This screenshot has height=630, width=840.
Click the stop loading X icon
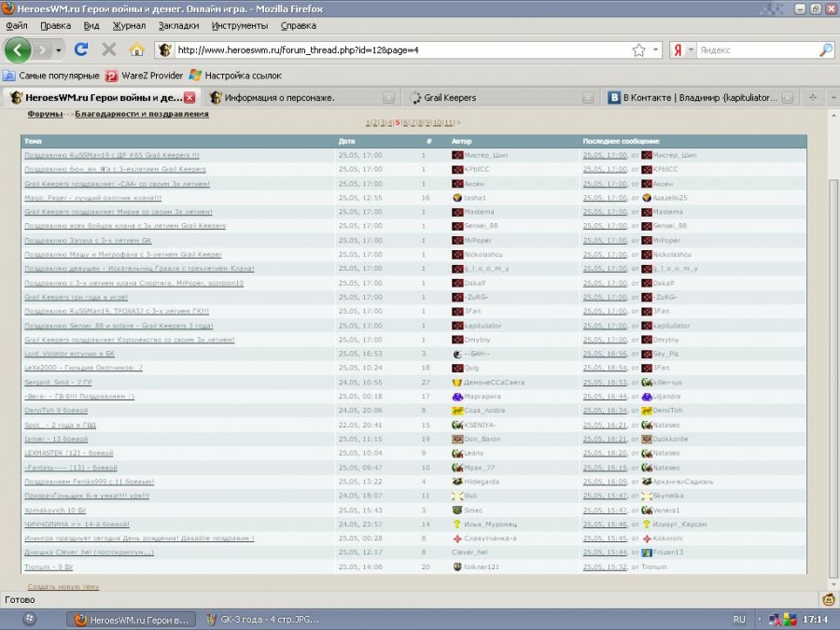[109, 49]
